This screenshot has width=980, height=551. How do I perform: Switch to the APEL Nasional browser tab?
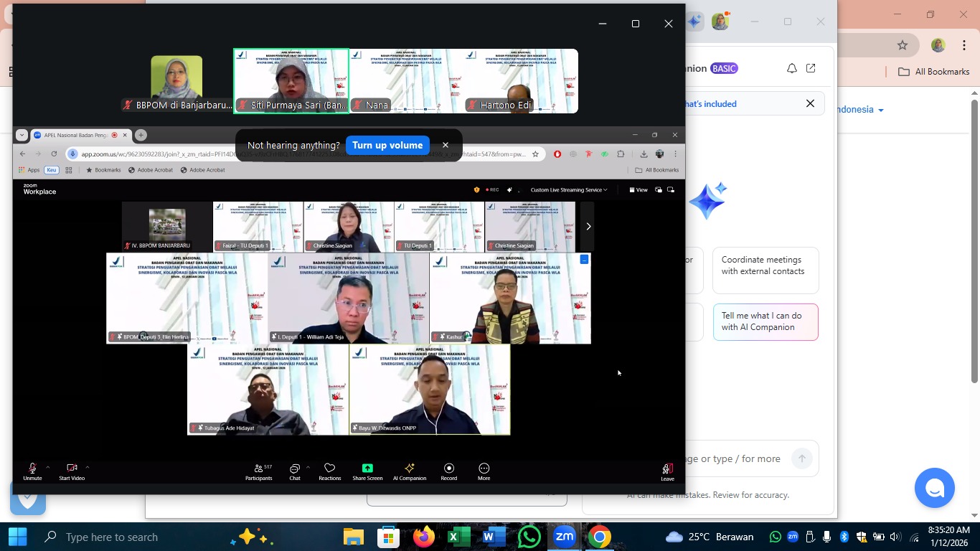75,135
